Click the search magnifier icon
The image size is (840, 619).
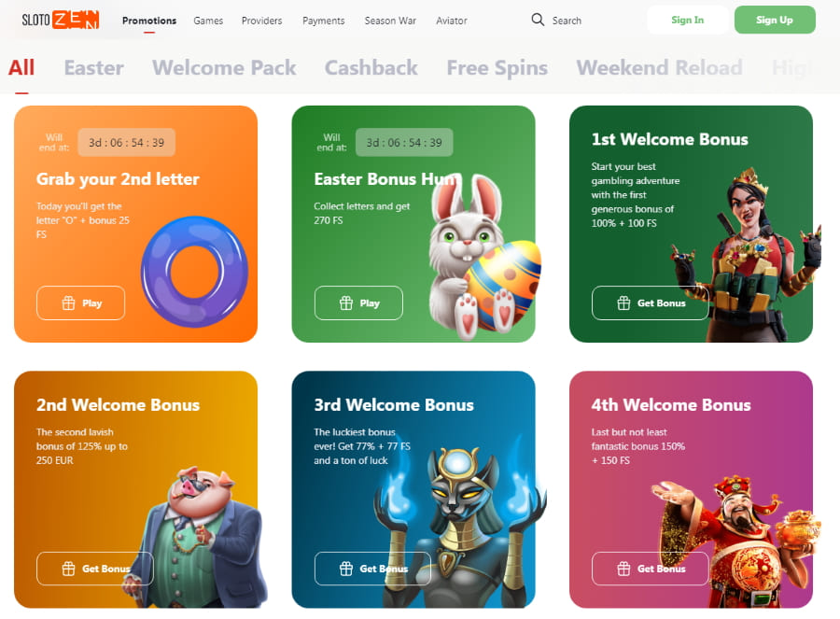[538, 20]
